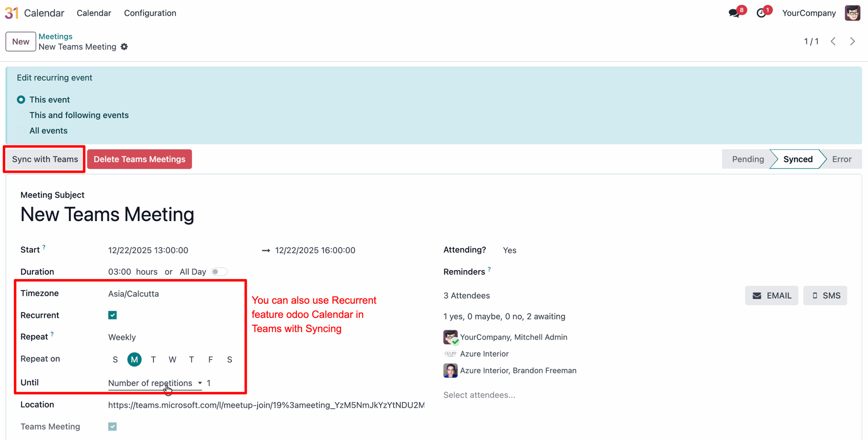The width and height of the screenshot is (868, 440).
Task: Edit the end date 12/22/2025 16:00:00
Action: pyautogui.click(x=315, y=250)
